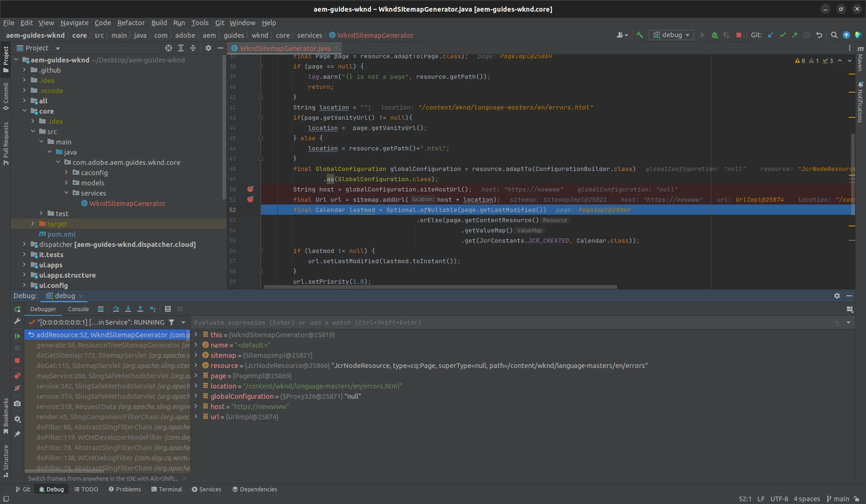This screenshot has height=504, width=866.
Task: Open the IDE update notification icon
Action: pyautogui.click(x=846, y=35)
